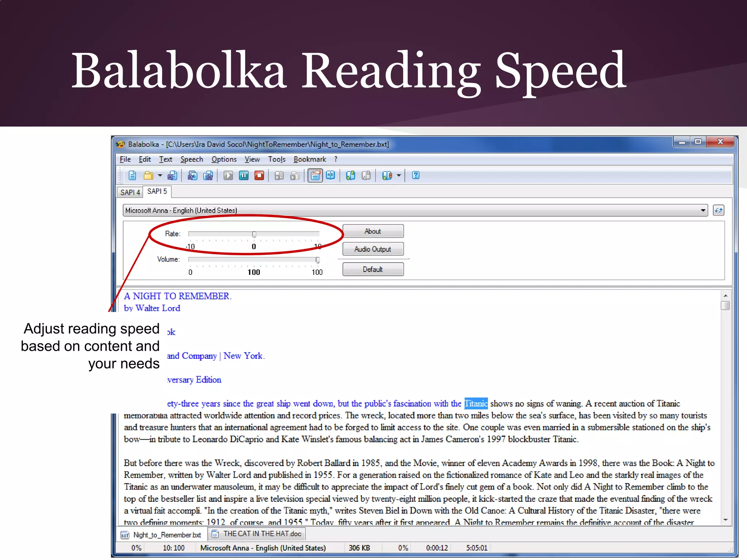Click the Insert Bookmark icon

coord(351,176)
